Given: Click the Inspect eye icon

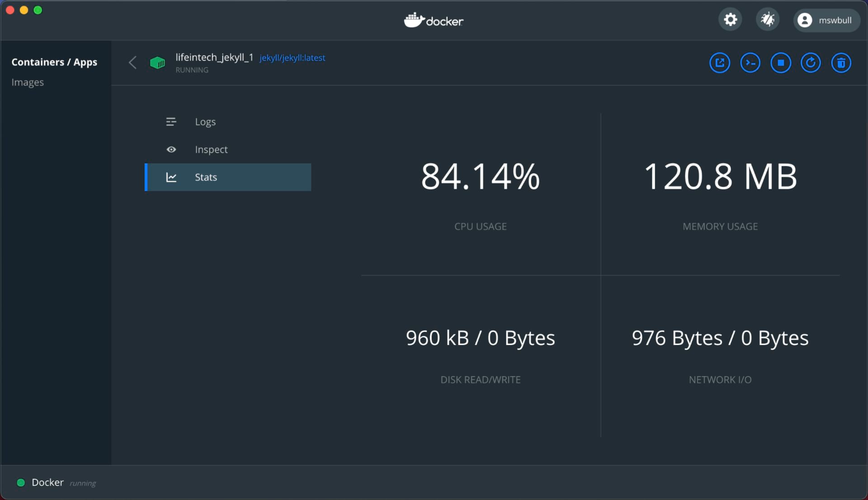Looking at the screenshot, I should pos(171,150).
